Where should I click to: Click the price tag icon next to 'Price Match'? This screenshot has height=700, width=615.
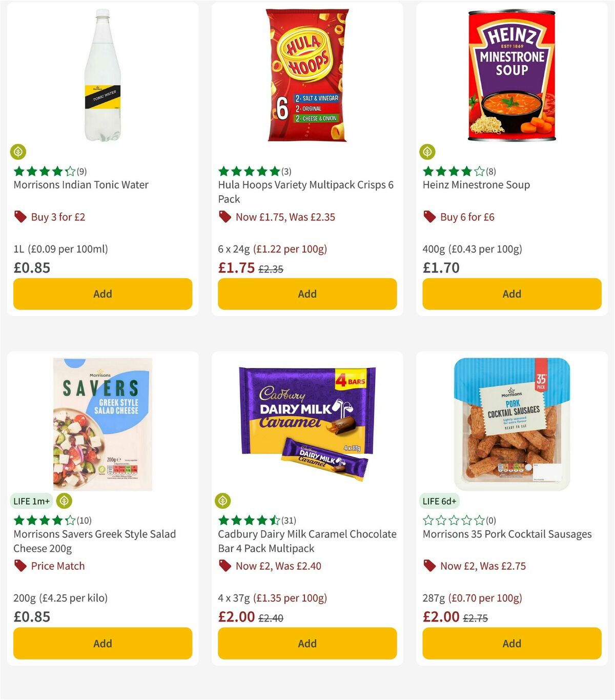[x=20, y=566]
